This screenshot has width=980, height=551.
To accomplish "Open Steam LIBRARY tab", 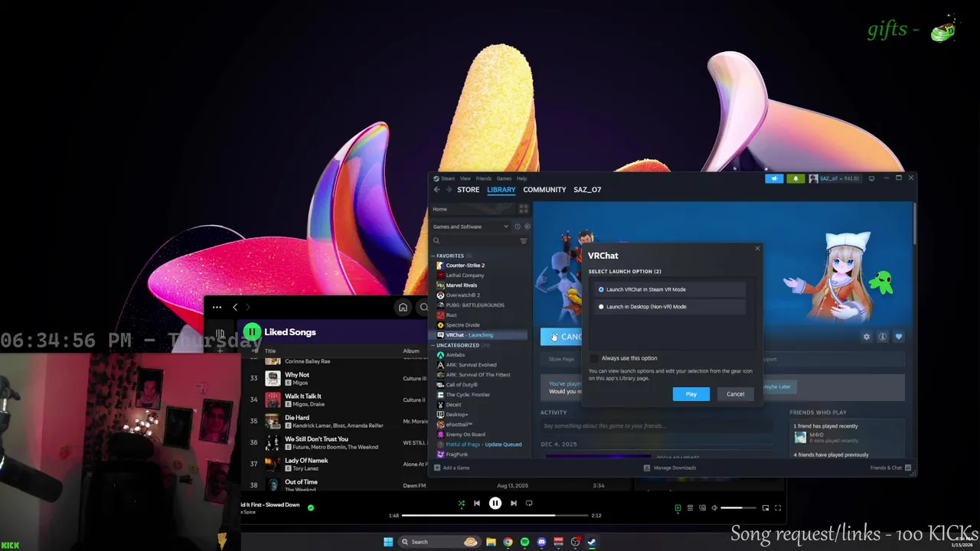I will (x=501, y=190).
